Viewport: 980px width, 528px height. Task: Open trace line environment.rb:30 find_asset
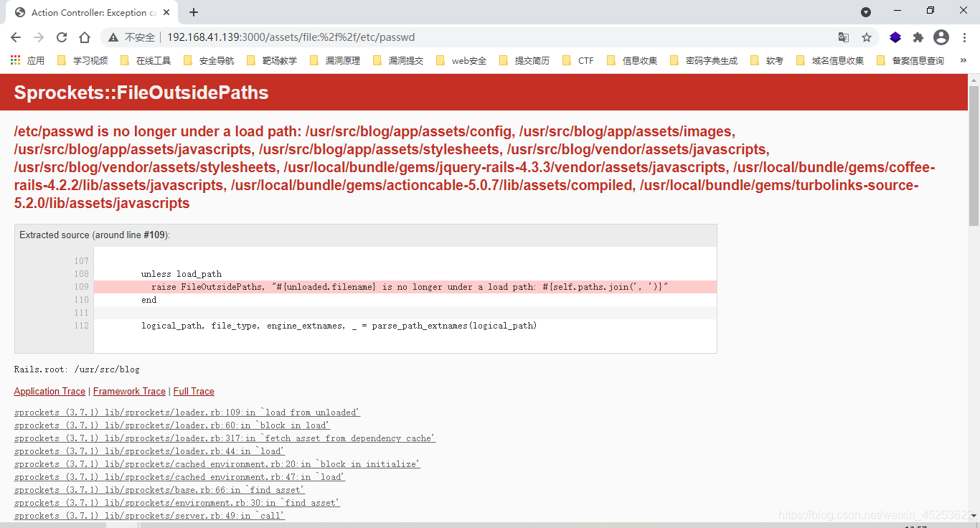177,503
